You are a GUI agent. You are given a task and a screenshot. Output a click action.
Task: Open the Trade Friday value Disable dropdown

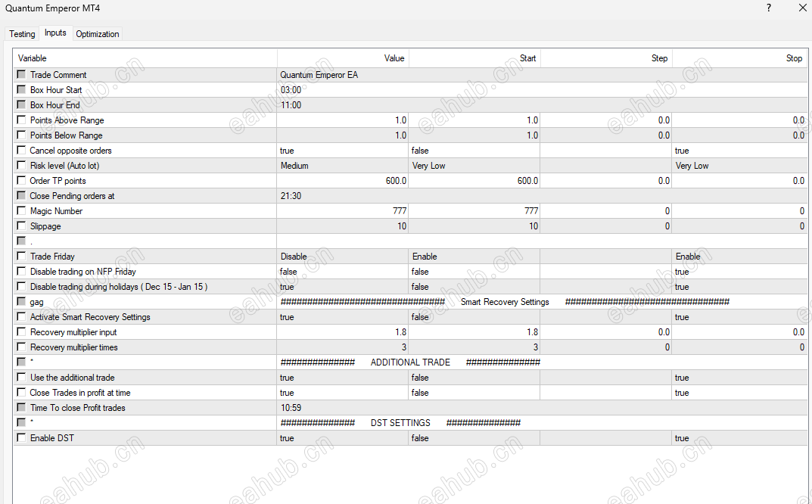click(x=343, y=257)
